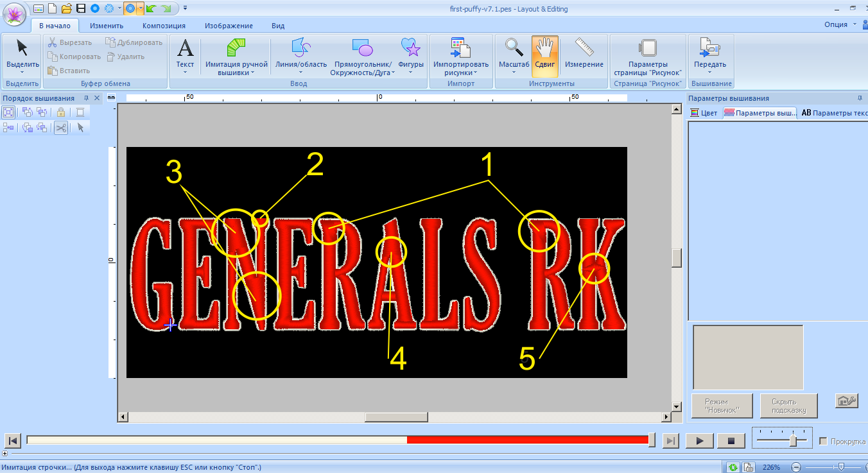Toggle pin on Порядок вышивания panel

tap(85, 98)
